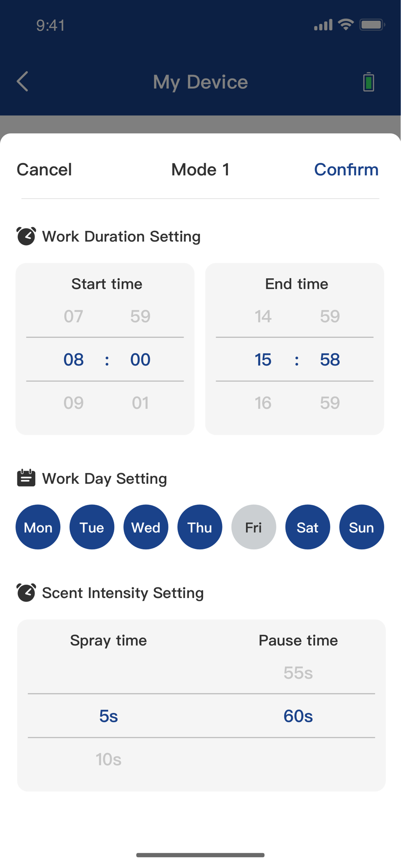This screenshot has height=868, width=401.
Task: Select start hour 07 in picker
Action: (x=73, y=316)
